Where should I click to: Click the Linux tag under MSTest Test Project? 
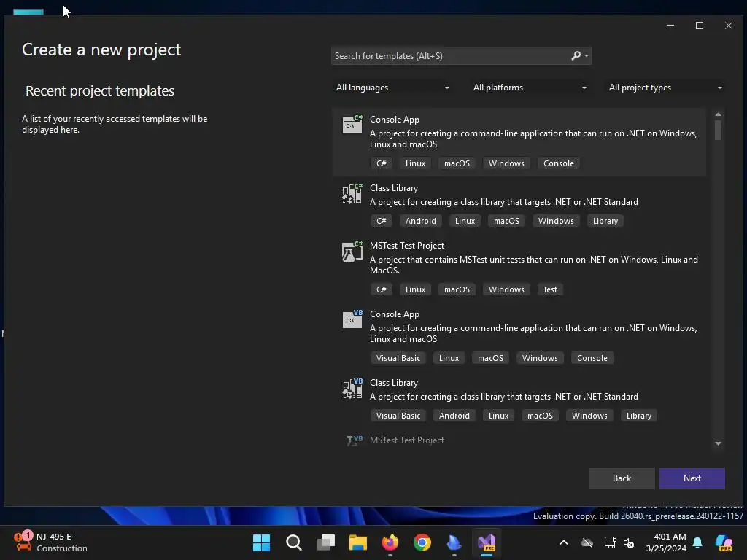coord(415,289)
